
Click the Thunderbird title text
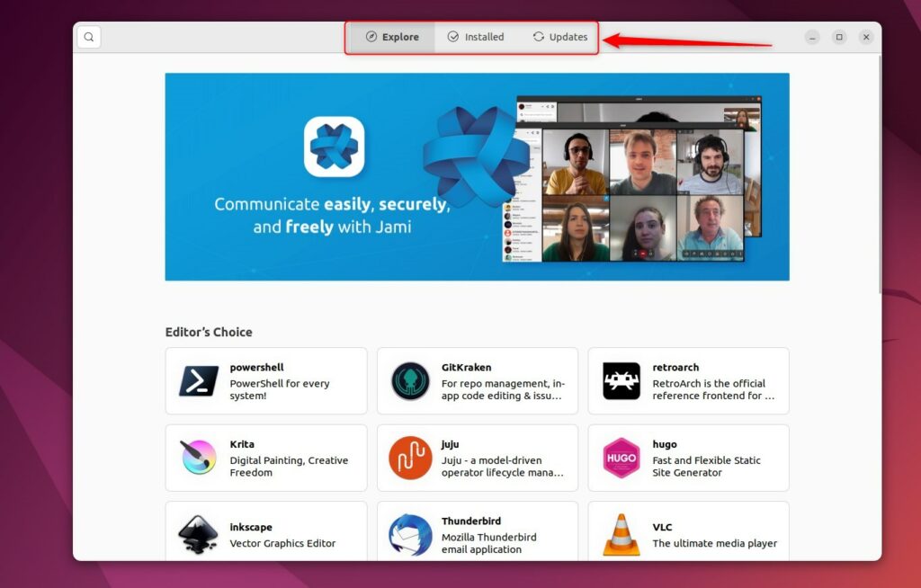(x=471, y=521)
